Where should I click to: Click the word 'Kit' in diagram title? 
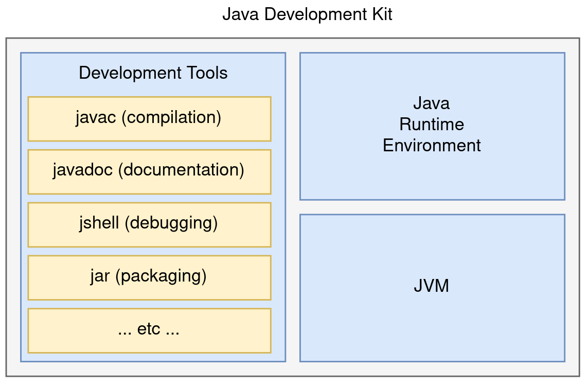point(383,14)
